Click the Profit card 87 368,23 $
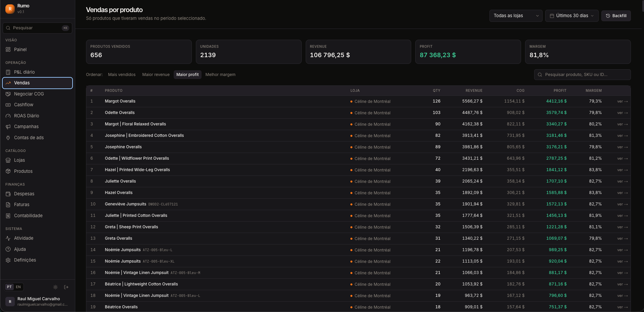This screenshot has width=644, height=312. tap(468, 52)
